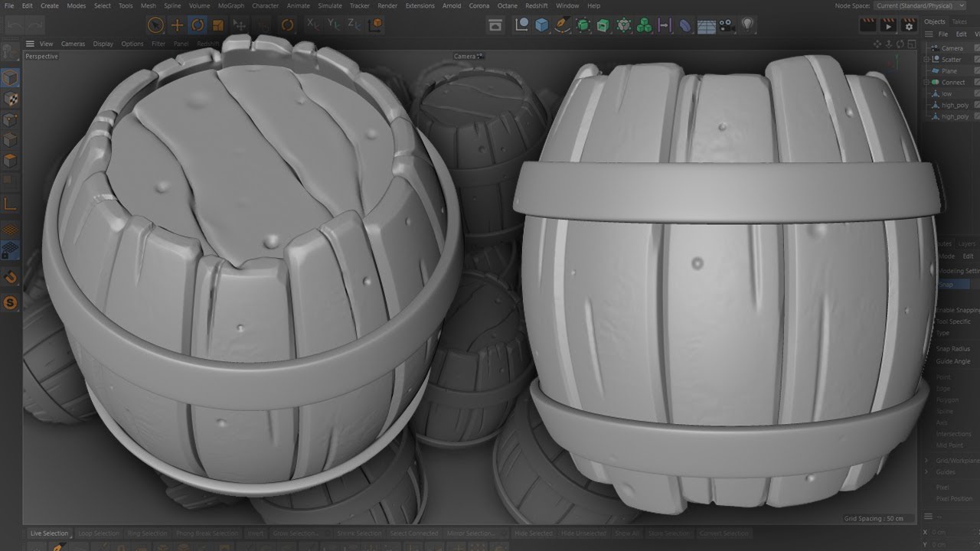Open the Symmetry tools icon
Image resolution: width=980 pixels, height=551 pixels.
tap(665, 25)
